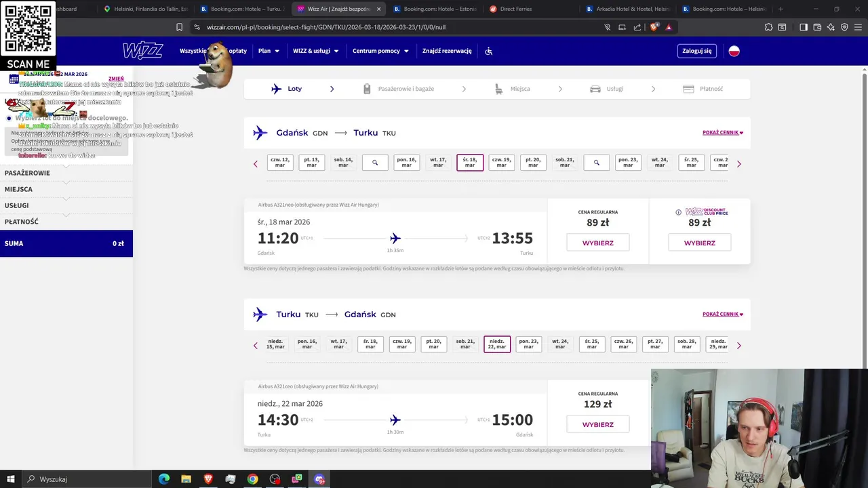Click the browser address bar URL
This screenshot has width=868, height=488.
(325, 27)
